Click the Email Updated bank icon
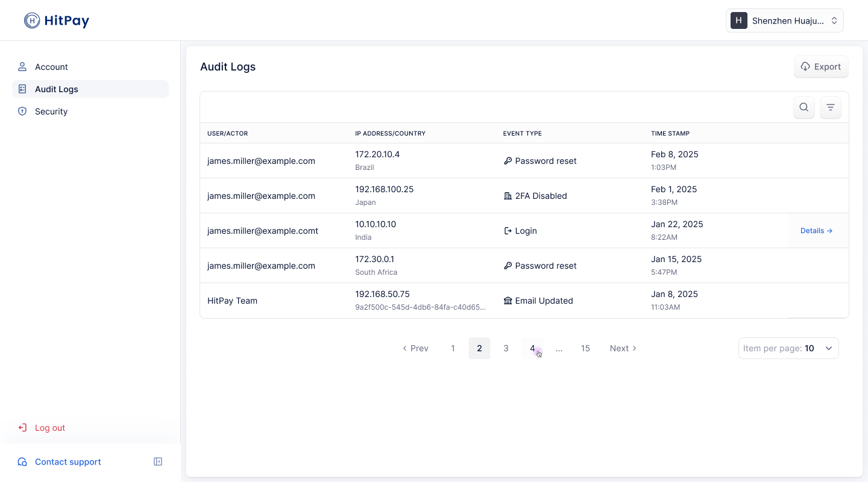 click(x=508, y=301)
